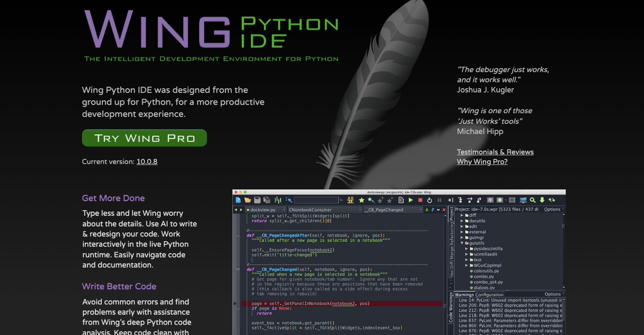The height and width of the screenshot is (335, 644).
Task: Click the project tree vertical scrollbar
Action: tap(563, 251)
